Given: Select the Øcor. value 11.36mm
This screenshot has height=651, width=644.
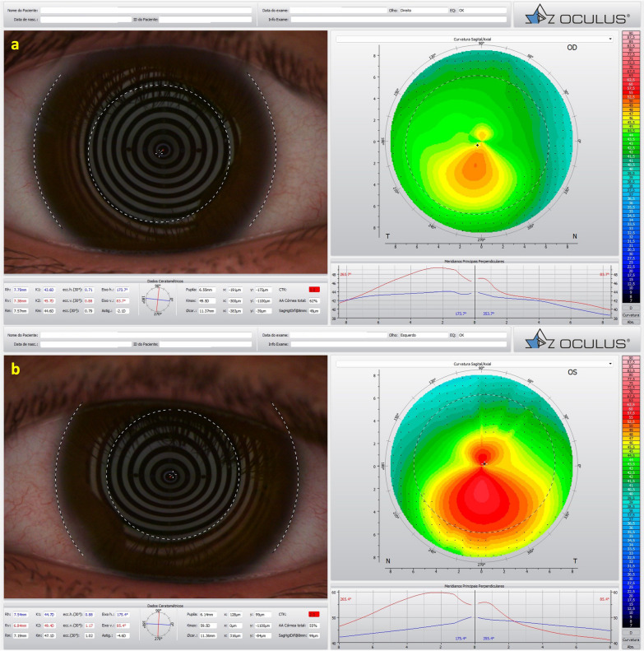Looking at the screenshot, I should pos(207,635).
